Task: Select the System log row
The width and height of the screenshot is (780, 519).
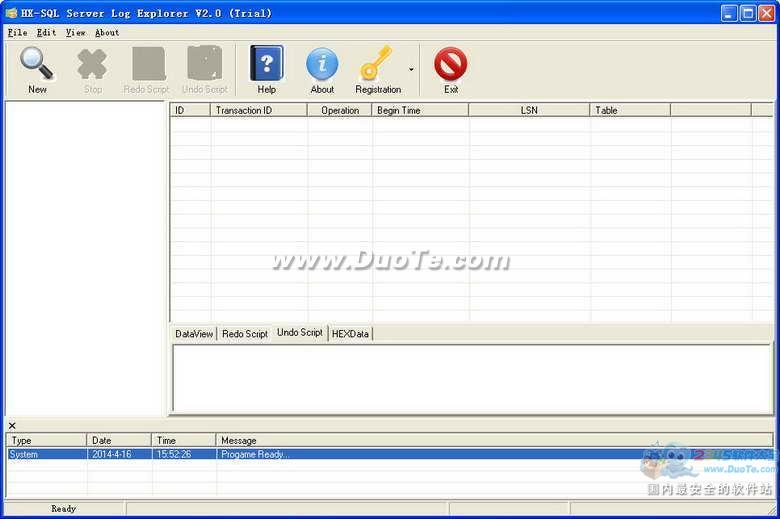Action: (390, 454)
